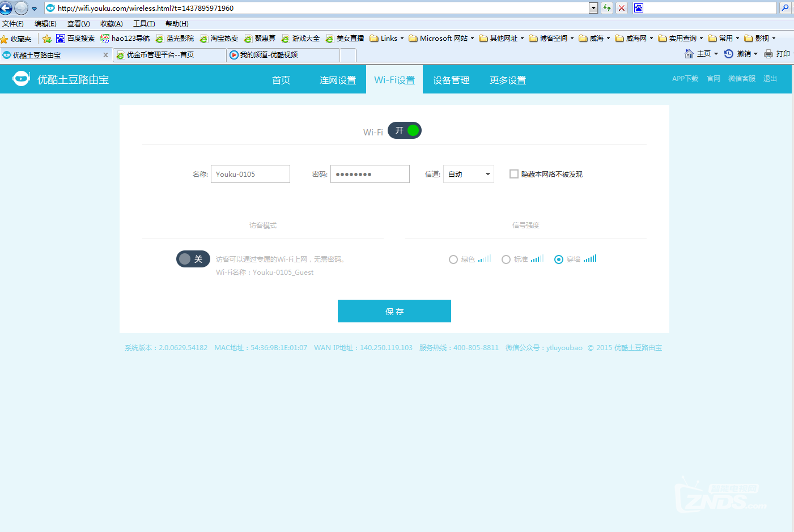The height and width of the screenshot is (532, 794).
Task: Click the Baidu paw search provider icon
Action: (x=639, y=8)
